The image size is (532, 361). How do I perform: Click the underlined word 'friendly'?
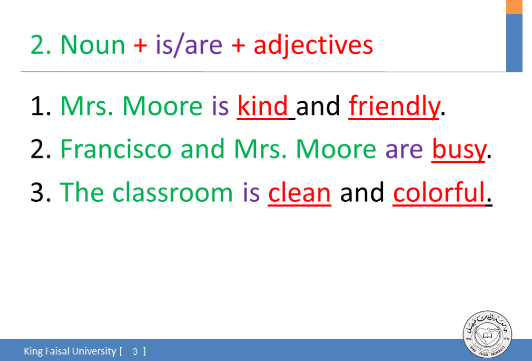[x=394, y=107]
